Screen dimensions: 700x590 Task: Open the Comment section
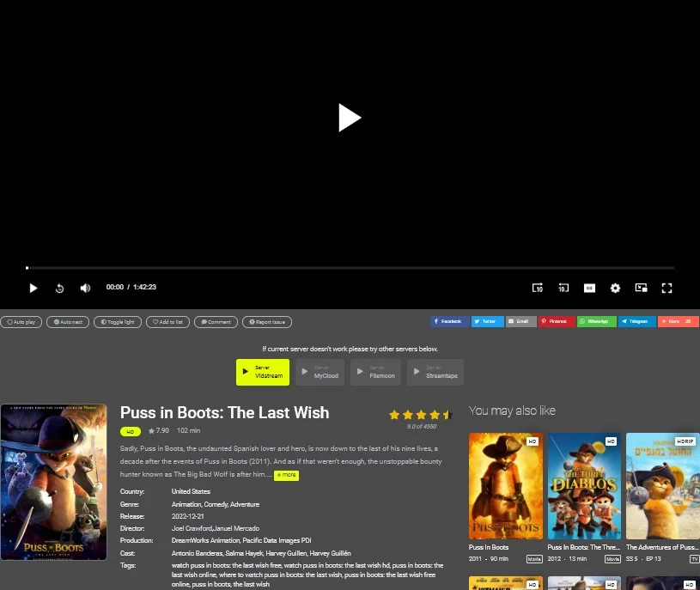(x=216, y=322)
